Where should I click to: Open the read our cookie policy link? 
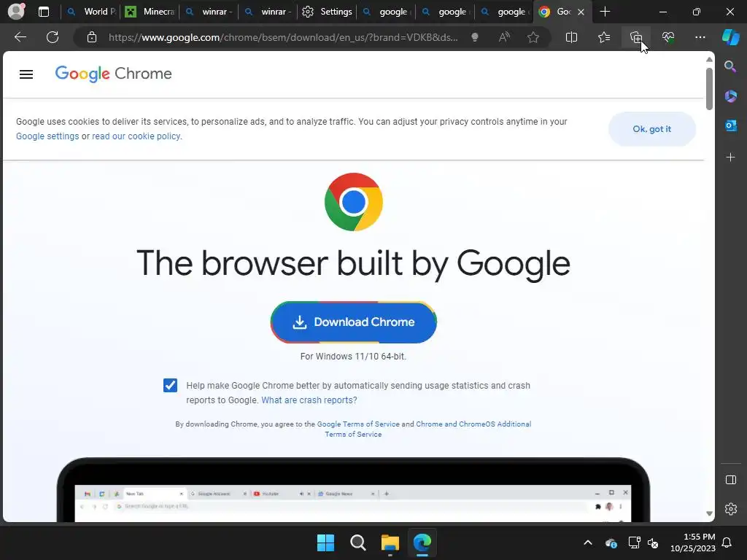coord(136,136)
